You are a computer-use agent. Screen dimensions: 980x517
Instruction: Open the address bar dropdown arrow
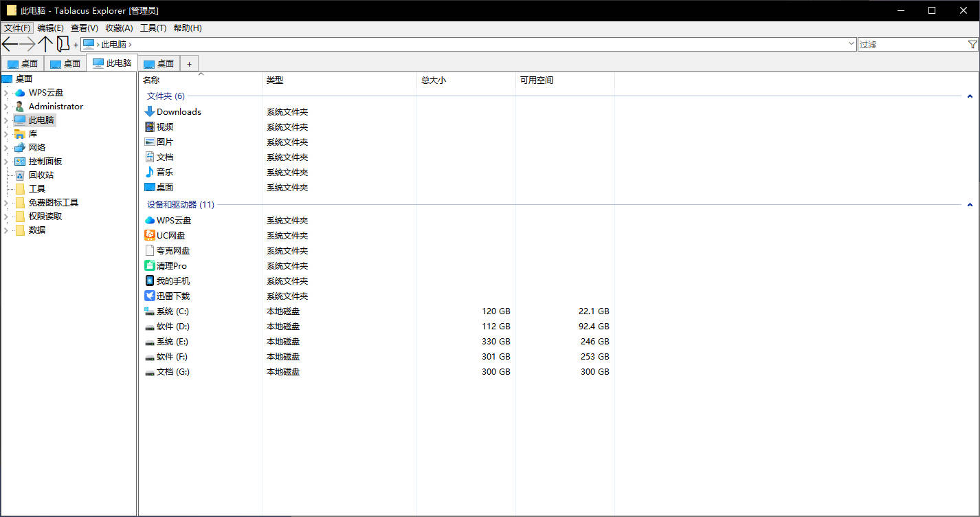pos(852,43)
